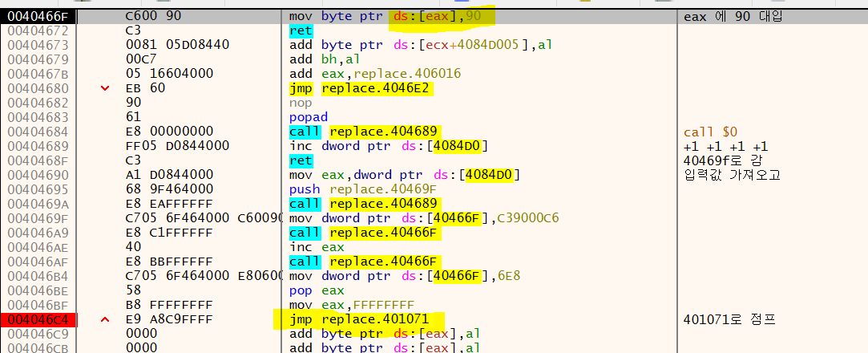Click the bytes 'C600 90'
868x353 pixels.
[153, 16]
